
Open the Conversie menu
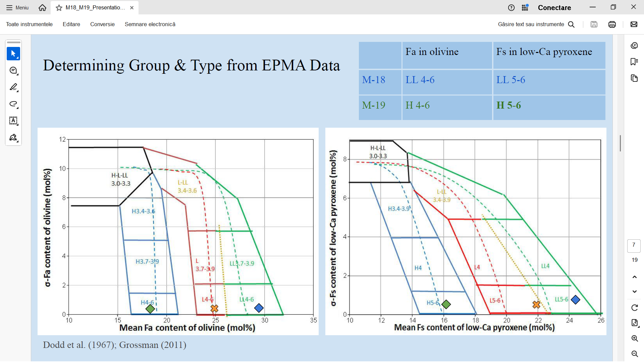[x=102, y=24]
